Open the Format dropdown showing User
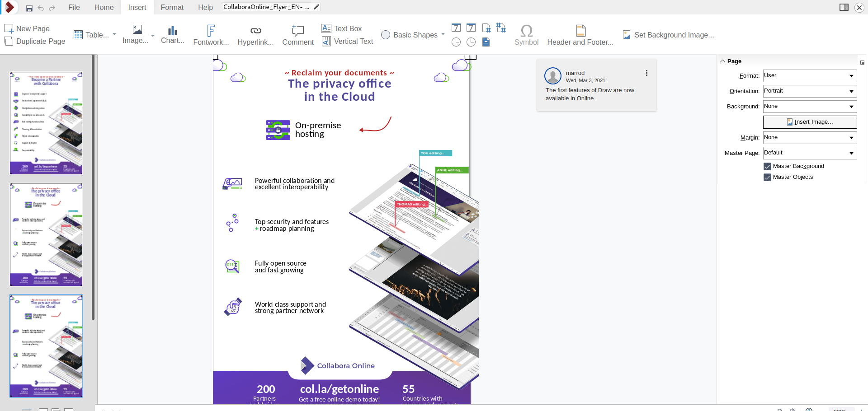The width and height of the screenshot is (868, 411). point(810,76)
